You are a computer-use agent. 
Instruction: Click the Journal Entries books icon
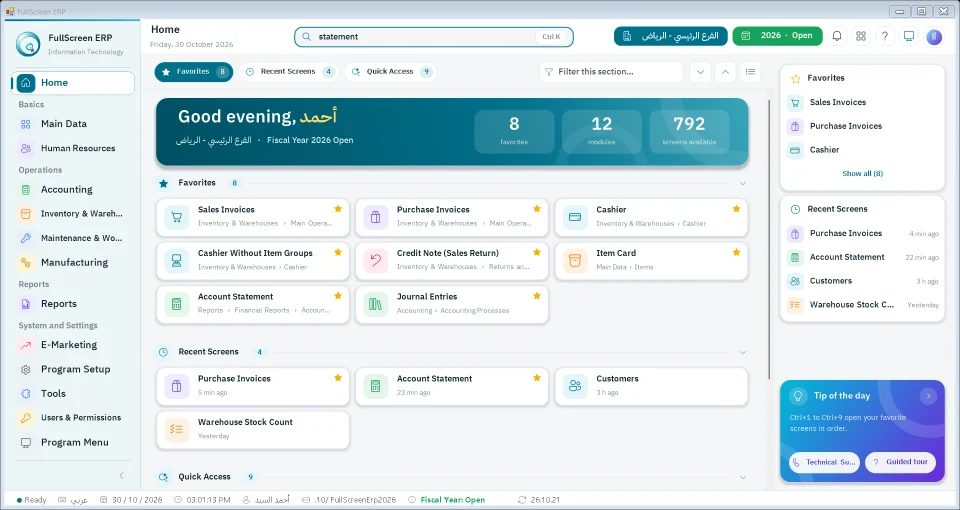(376, 304)
